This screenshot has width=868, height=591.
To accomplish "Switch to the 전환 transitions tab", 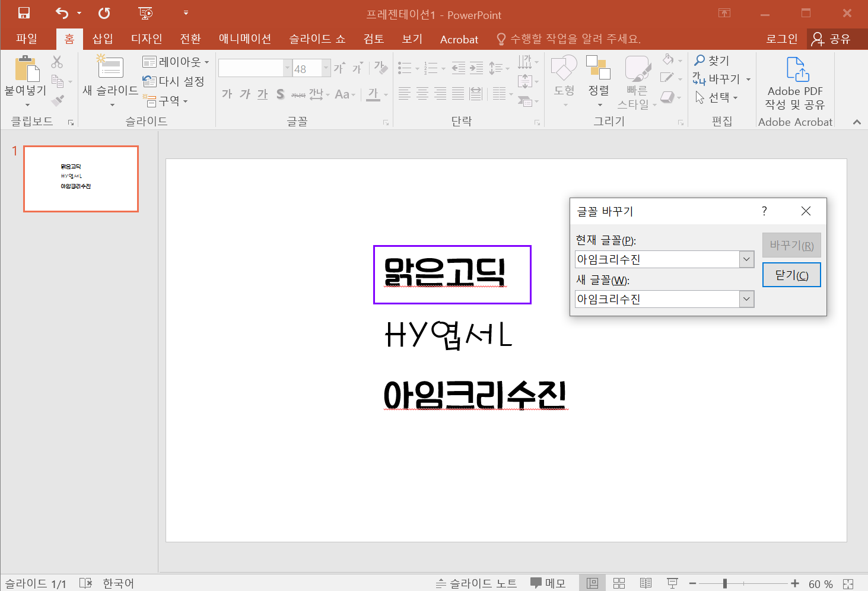I will (190, 39).
